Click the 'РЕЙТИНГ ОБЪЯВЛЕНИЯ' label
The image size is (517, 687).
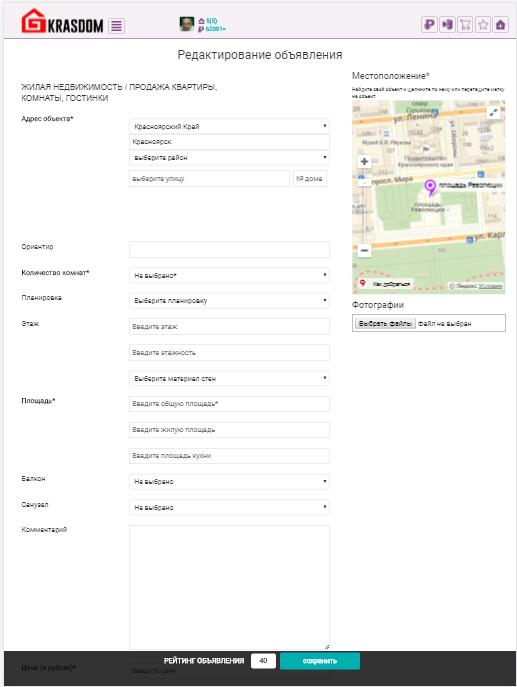204,661
